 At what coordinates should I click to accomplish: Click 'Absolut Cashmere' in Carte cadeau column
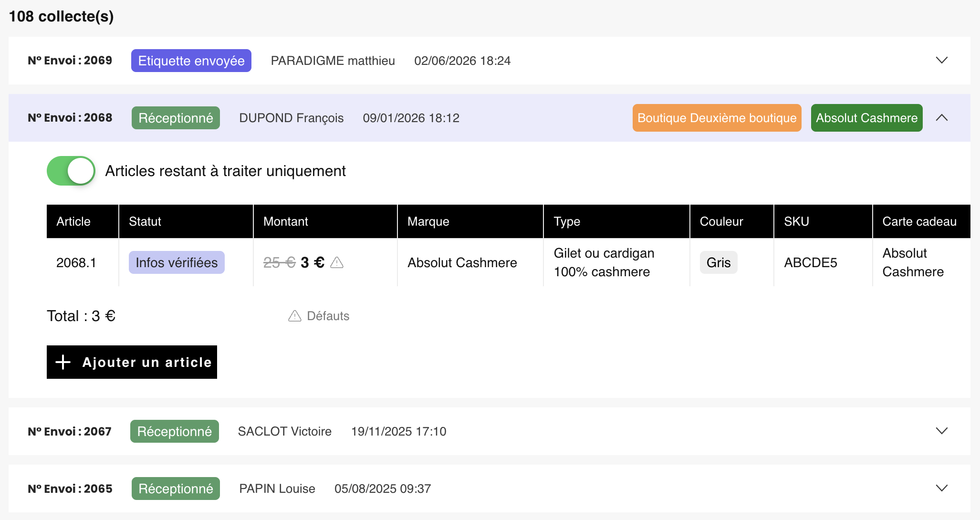[913, 262]
